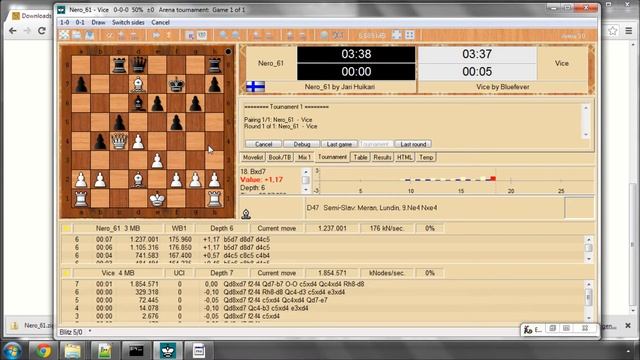Select the white rook on a1

point(81,199)
